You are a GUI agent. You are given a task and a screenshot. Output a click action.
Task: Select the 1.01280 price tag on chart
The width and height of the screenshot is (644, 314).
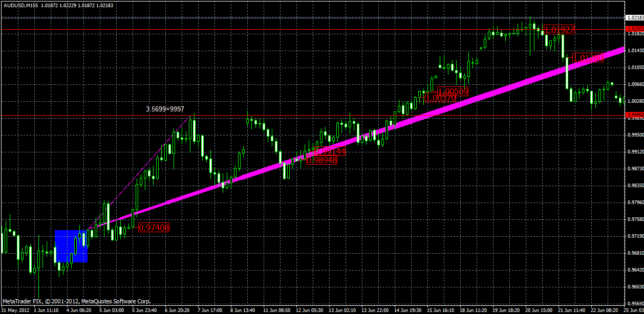(x=586, y=59)
